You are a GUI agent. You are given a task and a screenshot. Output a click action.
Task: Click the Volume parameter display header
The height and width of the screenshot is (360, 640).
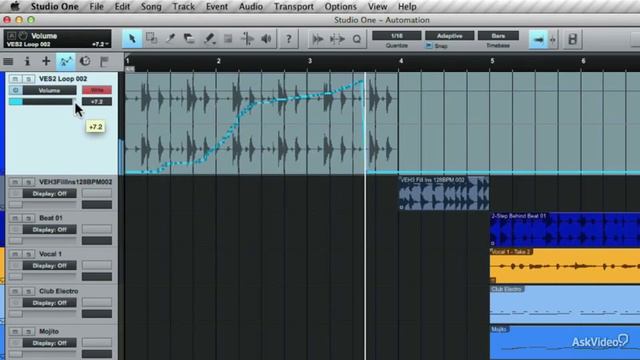point(57,40)
